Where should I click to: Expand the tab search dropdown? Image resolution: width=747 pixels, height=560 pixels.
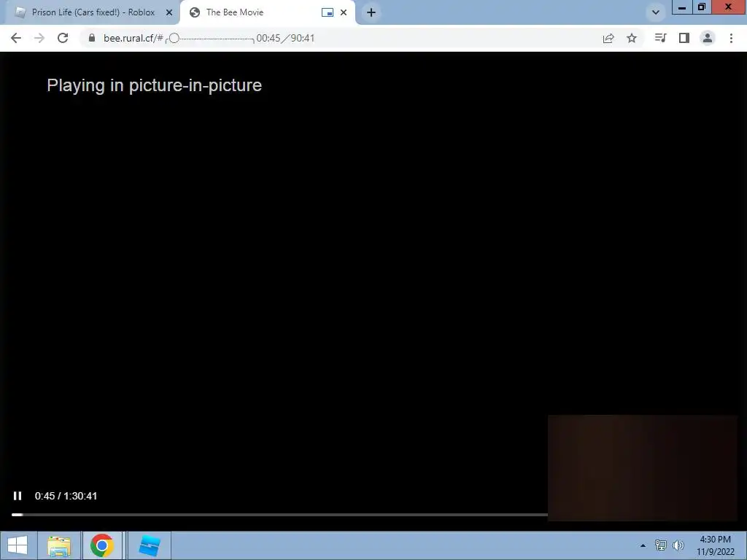click(x=656, y=12)
